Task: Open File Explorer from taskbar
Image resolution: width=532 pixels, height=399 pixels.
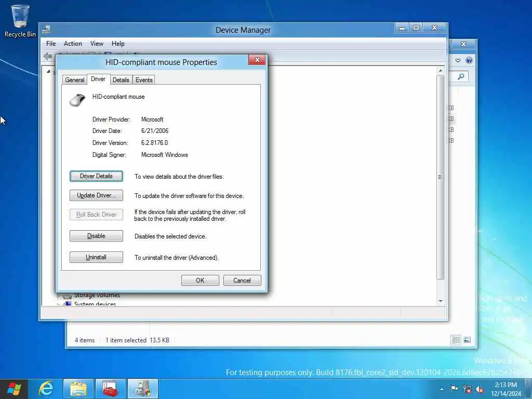Action: click(x=78, y=389)
